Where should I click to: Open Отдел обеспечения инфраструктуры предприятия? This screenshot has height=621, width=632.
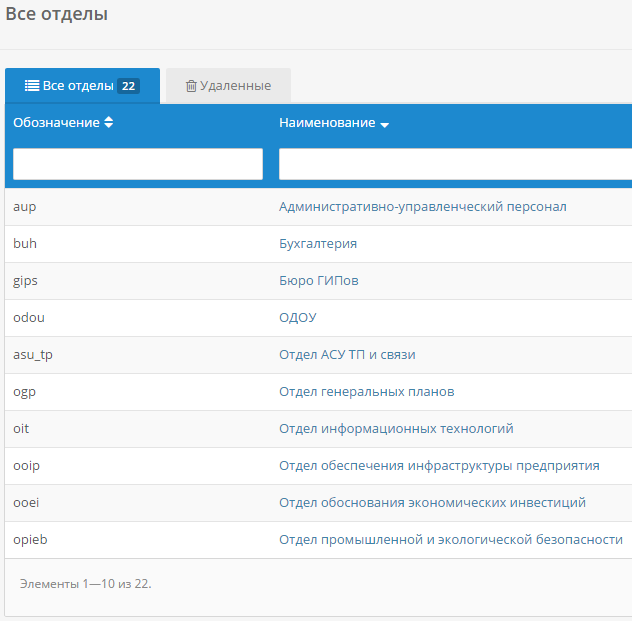coord(439,466)
